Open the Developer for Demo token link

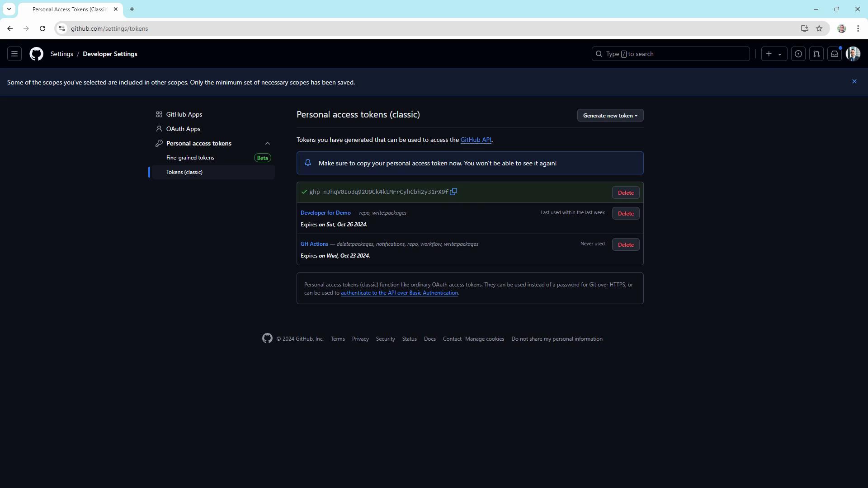tap(325, 213)
